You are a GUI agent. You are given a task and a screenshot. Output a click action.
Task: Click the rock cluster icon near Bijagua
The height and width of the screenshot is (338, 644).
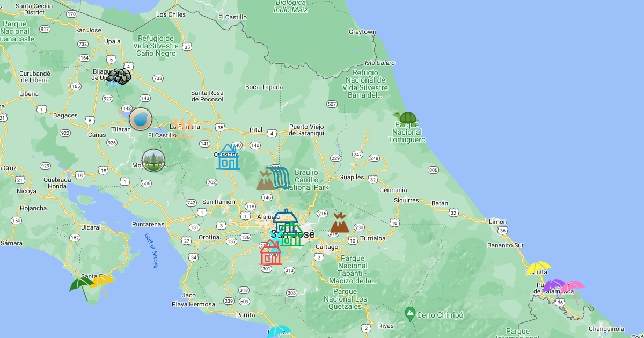tap(119, 77)
